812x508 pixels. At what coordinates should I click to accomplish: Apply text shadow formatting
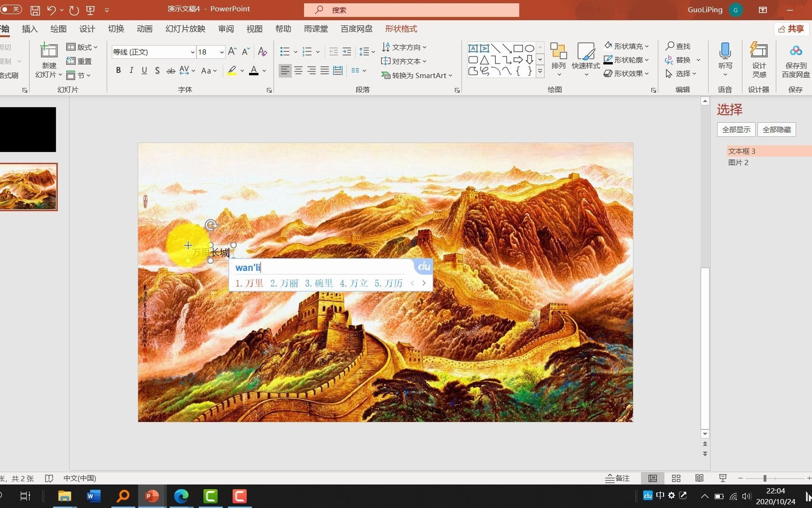(157, 71)
